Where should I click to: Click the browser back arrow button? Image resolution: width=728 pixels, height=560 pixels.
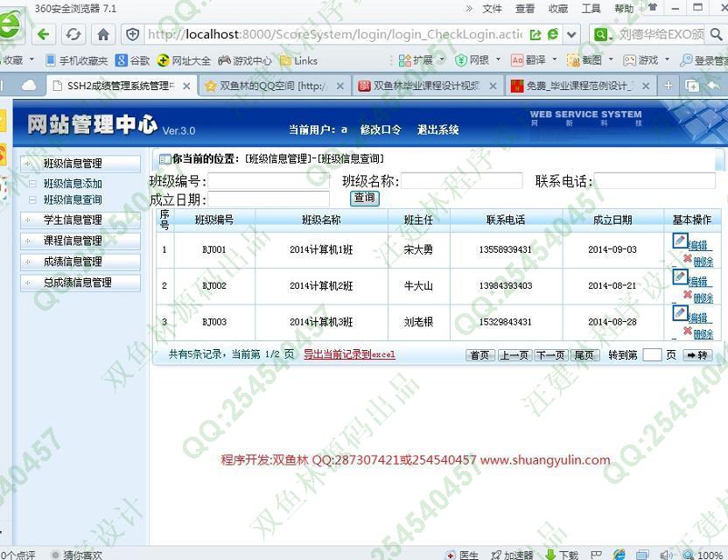(43, 34)
